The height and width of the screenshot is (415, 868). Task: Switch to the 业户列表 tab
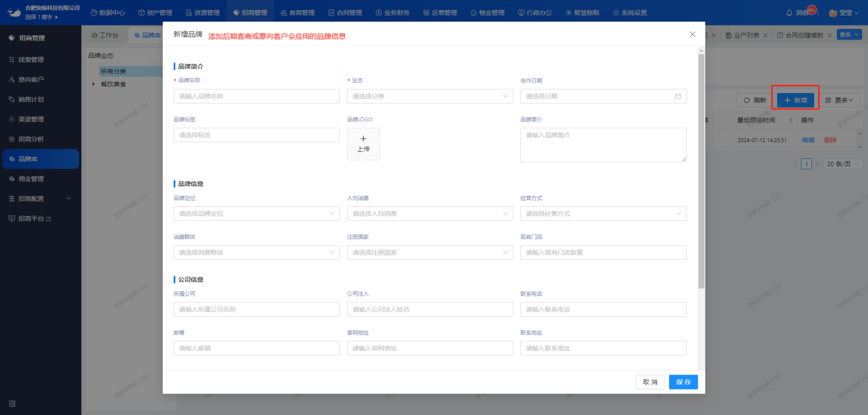743,35
